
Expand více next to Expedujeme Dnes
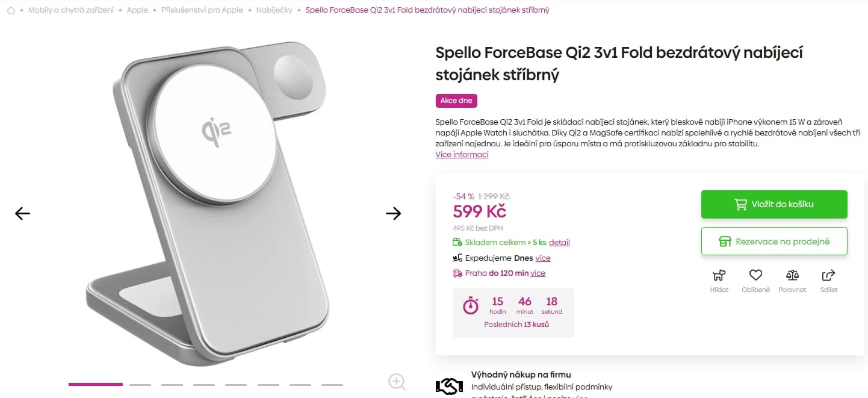pyautogui.click(x=543, y=258)
